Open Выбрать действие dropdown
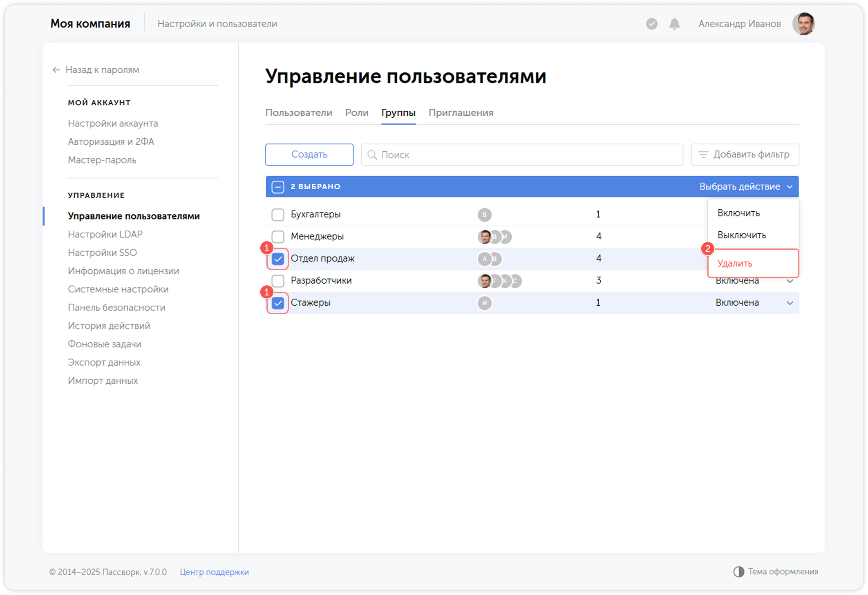 pos(746,187)
